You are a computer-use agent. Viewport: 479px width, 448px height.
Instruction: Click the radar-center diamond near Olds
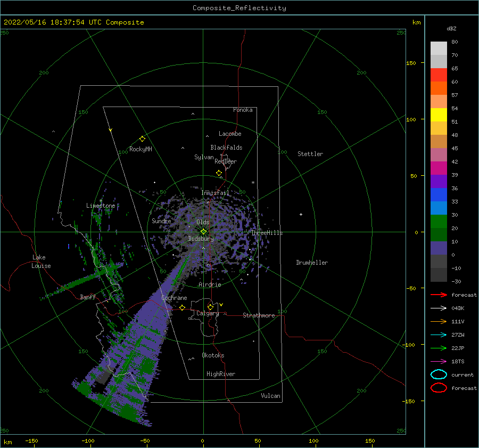pos(203,232)
